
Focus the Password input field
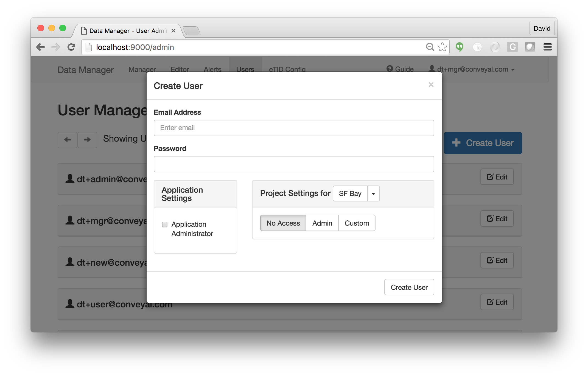click(294, 164)
